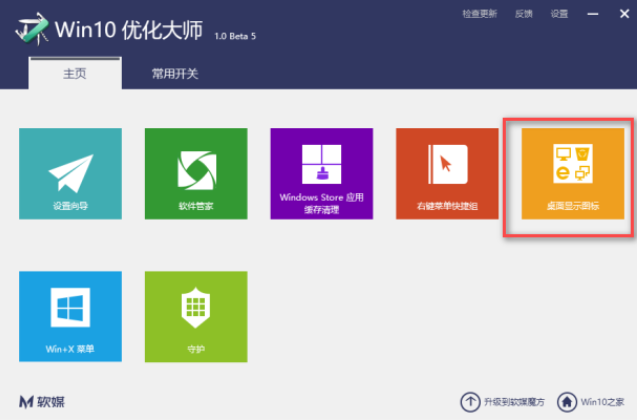Click the home icon beside Win10之家
638x420 pixels.
tap(566, 401)
